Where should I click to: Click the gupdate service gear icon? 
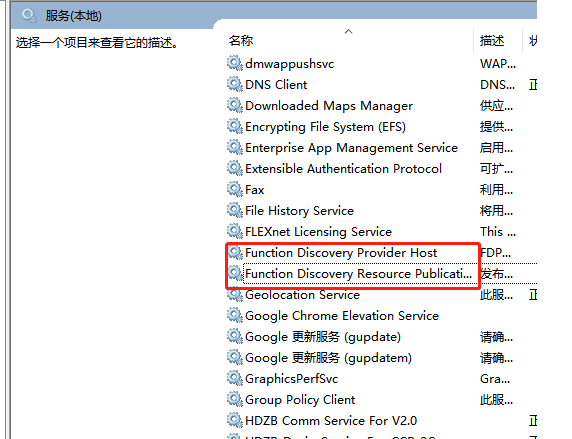(235, 336)
